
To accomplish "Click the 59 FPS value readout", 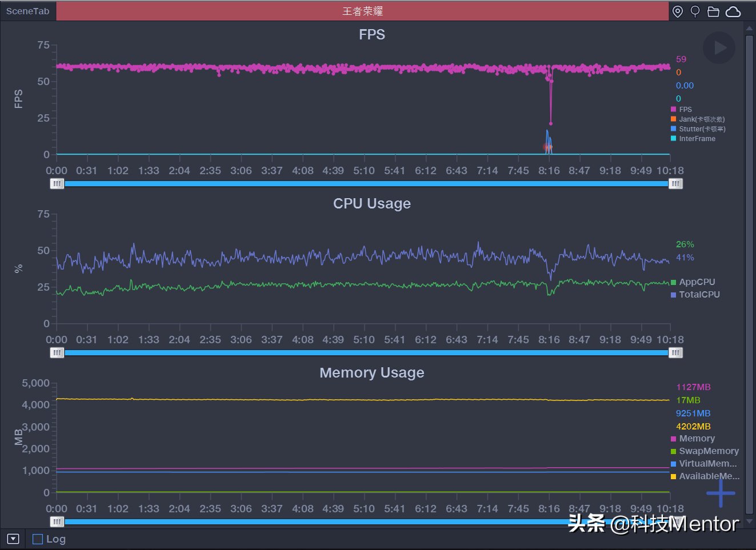I will 681,59.
